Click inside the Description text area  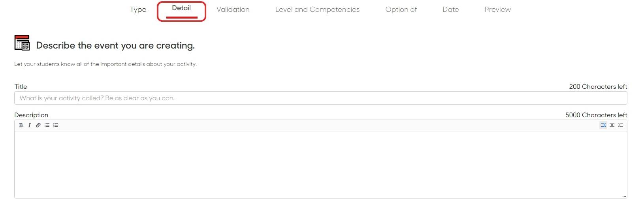tap(320, 164)
